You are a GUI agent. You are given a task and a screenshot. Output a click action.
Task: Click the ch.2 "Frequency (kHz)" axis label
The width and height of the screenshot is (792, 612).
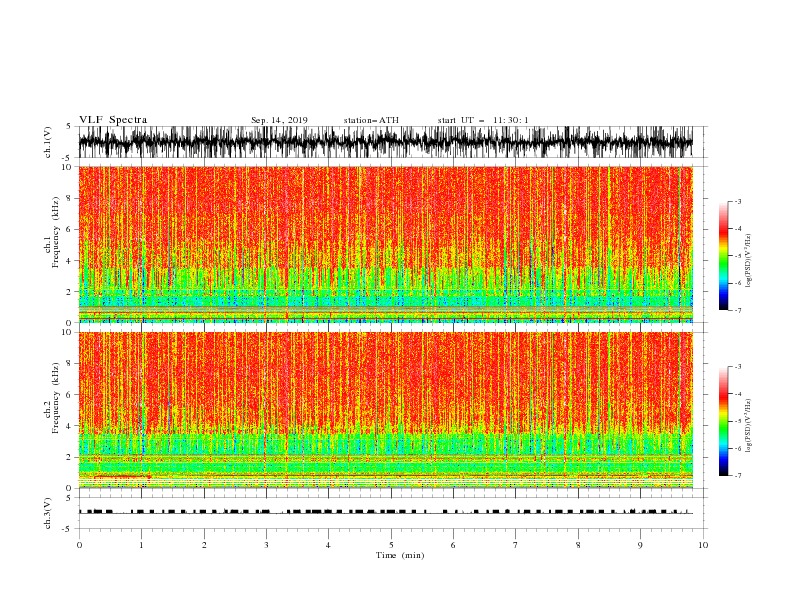coord(56,398)
